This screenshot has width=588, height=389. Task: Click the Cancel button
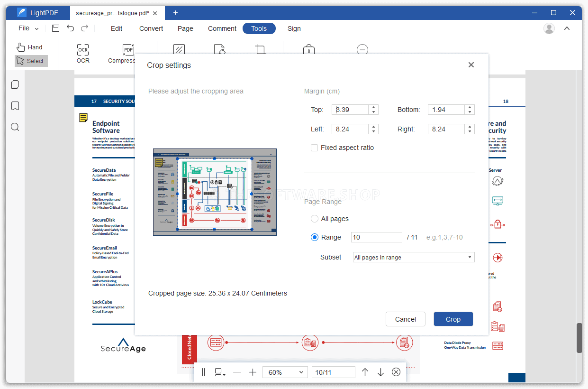[406, 319]
